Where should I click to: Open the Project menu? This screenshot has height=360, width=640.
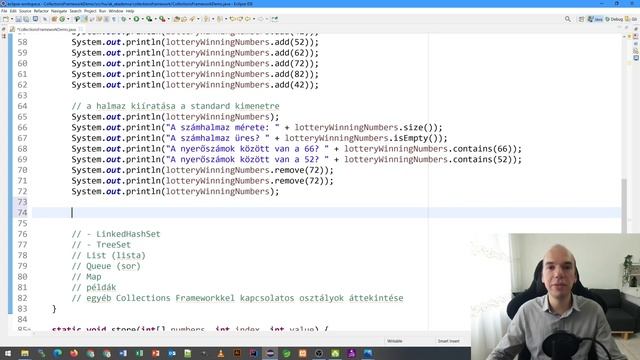(x=90, y=11)
